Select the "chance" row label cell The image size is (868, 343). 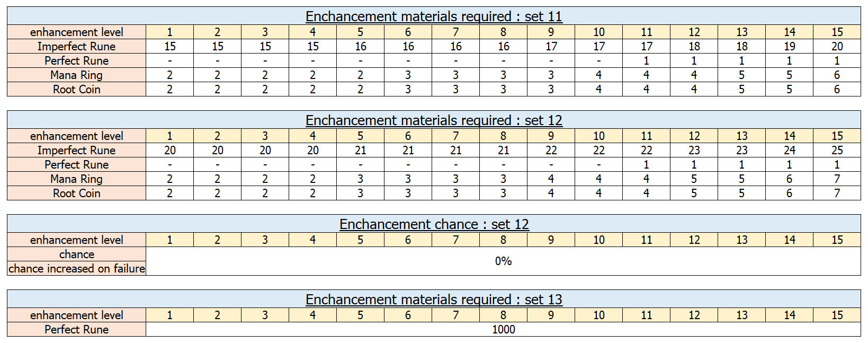click(x=76, y=254)
